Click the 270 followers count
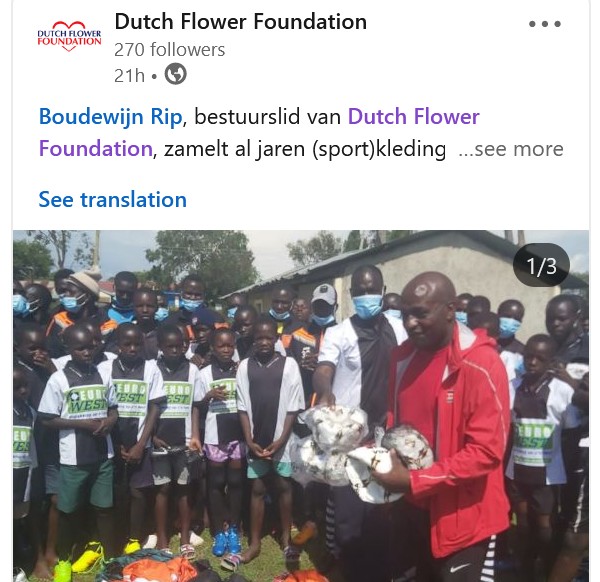Screen dimensions: 600x582 pos(170,50)
